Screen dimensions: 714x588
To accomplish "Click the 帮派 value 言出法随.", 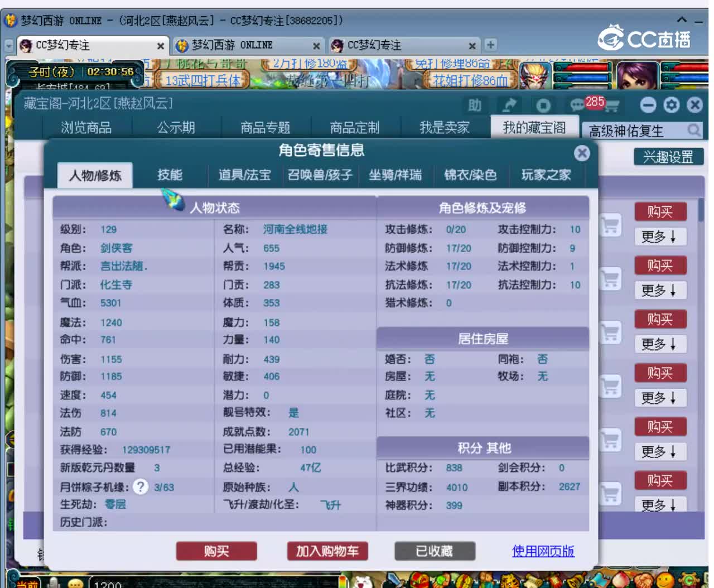I will [x=124, y=266].
